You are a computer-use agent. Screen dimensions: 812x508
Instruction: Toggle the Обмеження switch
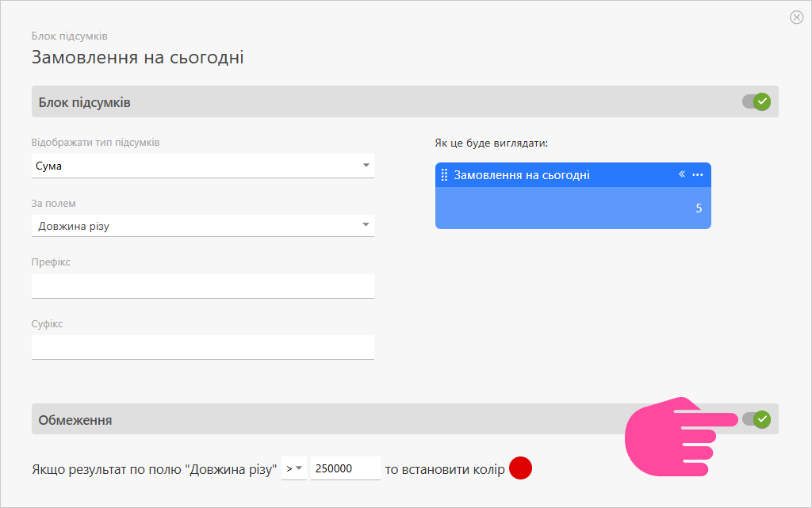pos(756,419)
